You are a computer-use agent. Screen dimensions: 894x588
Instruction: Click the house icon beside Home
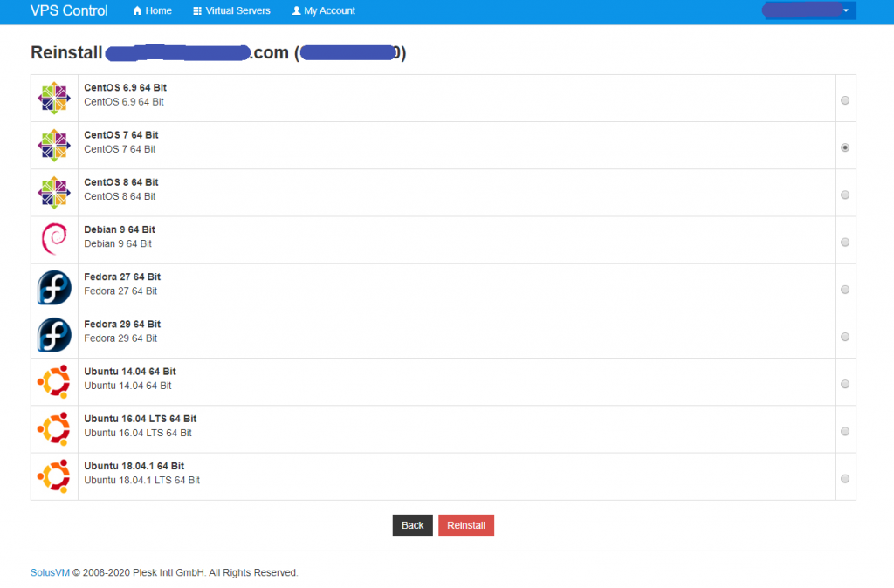pyautogui.click(x=137, y=10)
